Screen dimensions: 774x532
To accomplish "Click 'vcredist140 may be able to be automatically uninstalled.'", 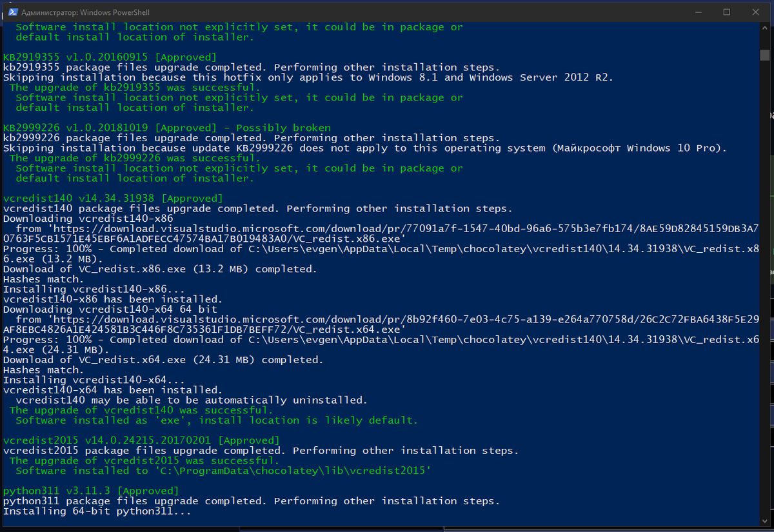I will click(x=192, y=400).
